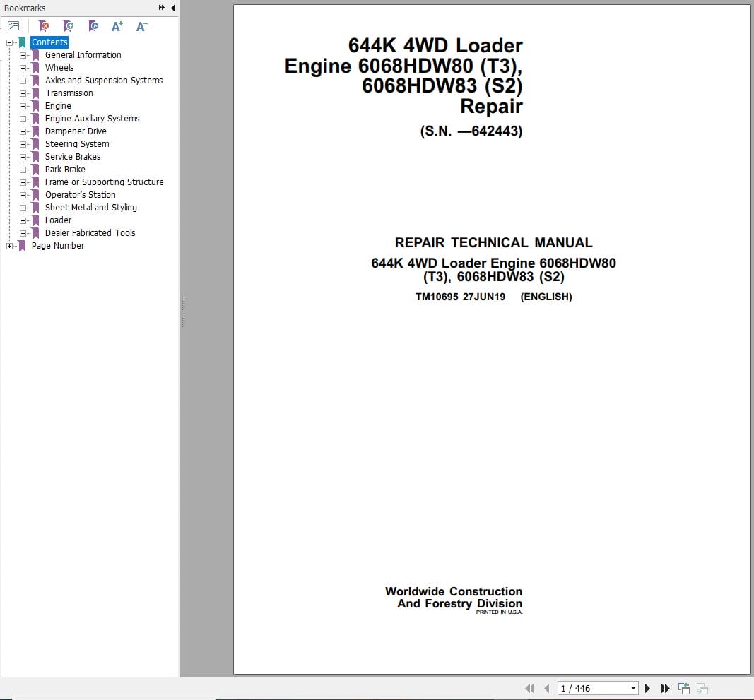Go to the previous page
This screenshot has width=754, height=700.
[x=547, y=688]
